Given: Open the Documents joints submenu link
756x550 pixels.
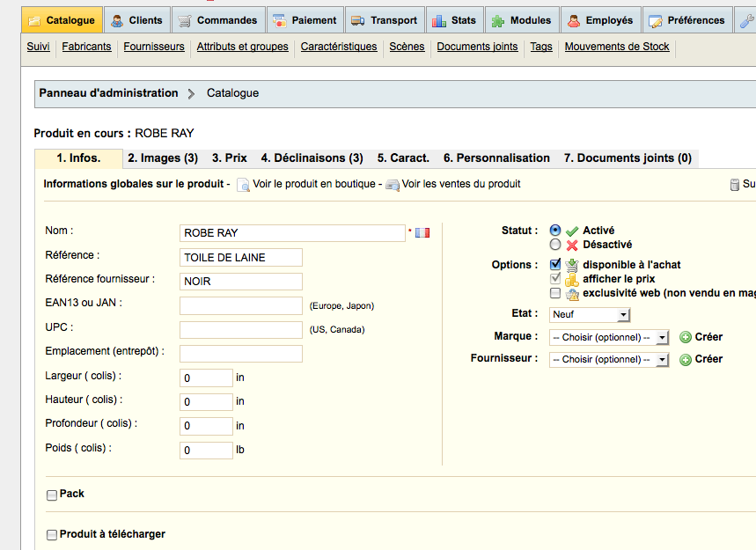Looking at the screenshot, I should [477, 47].
